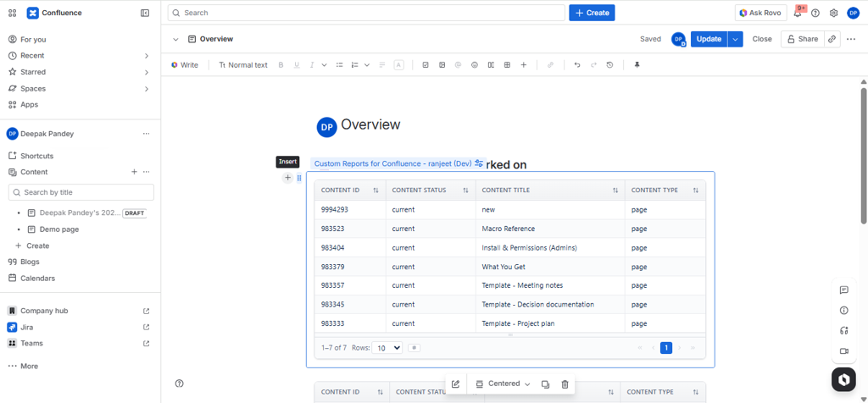The width and height of the screenshot is (868, 403).
Task: Sort by Content Type in first table
Action: click(x=695, y=190)
